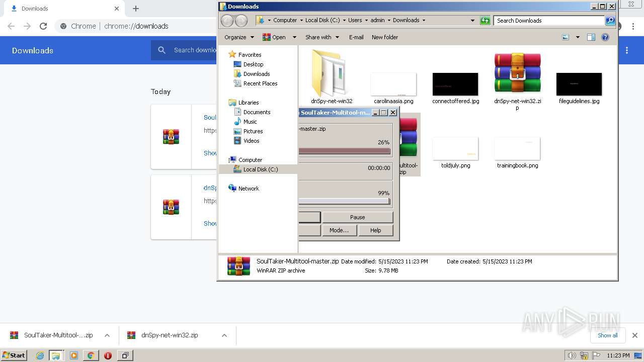Refresh the Downloads folder view
Image resolution: width=644 pixels, height=362 pixels.
pos(485,21)
